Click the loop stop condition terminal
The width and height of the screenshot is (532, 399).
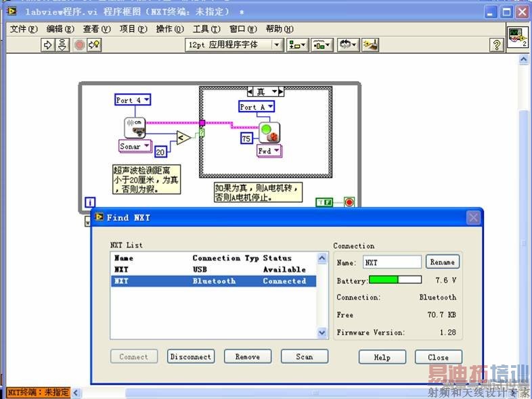(x=349, y=202)
